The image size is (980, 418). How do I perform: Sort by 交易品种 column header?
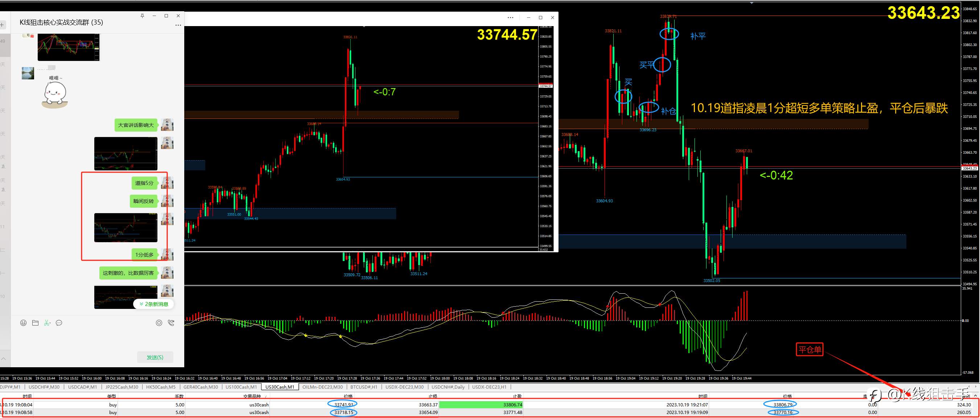coord(252,396)
